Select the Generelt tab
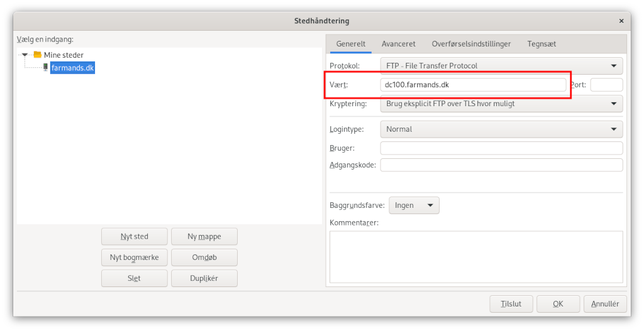 (x=351, y=44)
